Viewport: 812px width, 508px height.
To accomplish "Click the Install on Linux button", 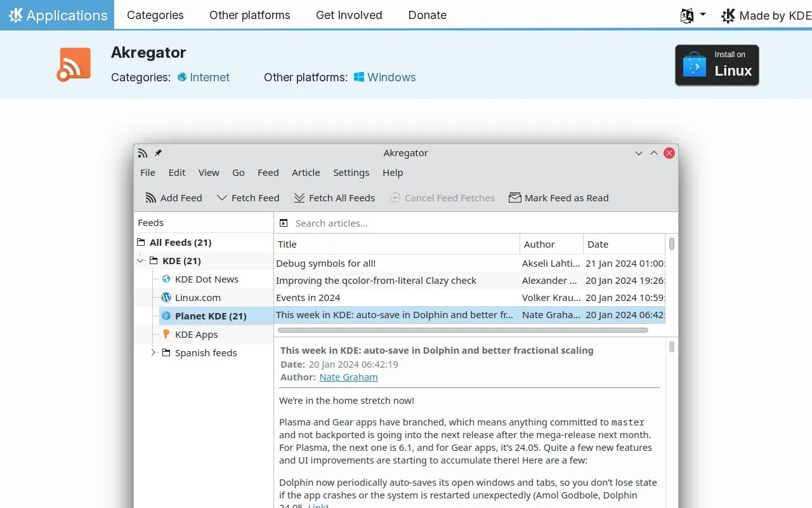I will tap(717, 65).
